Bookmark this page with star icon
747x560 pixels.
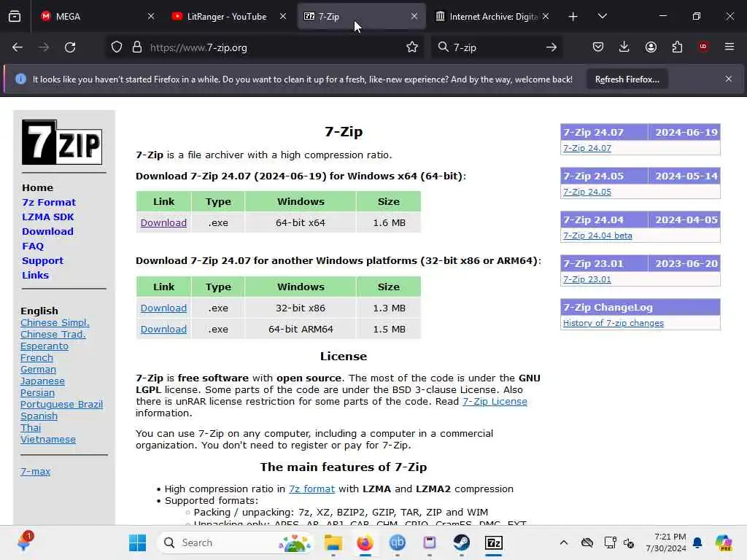pos(412,47)
